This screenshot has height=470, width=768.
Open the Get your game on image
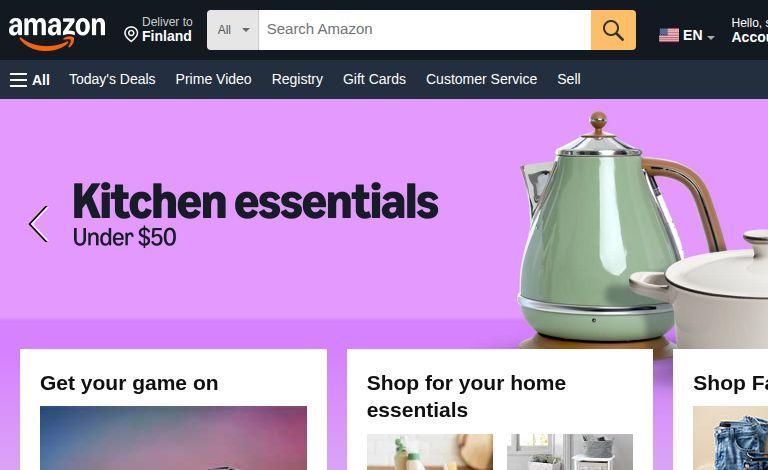[x=173, y=438]
